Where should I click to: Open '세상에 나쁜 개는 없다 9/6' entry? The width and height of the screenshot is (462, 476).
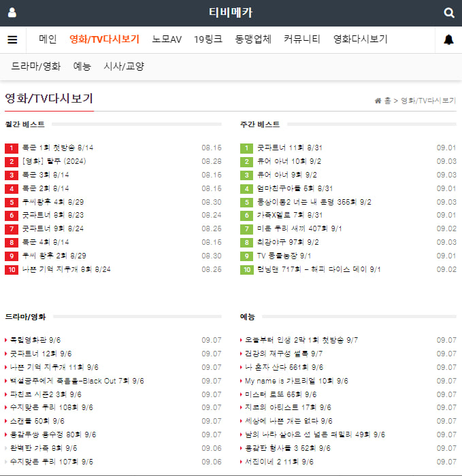pyautogui.click(x=289, y=421)
